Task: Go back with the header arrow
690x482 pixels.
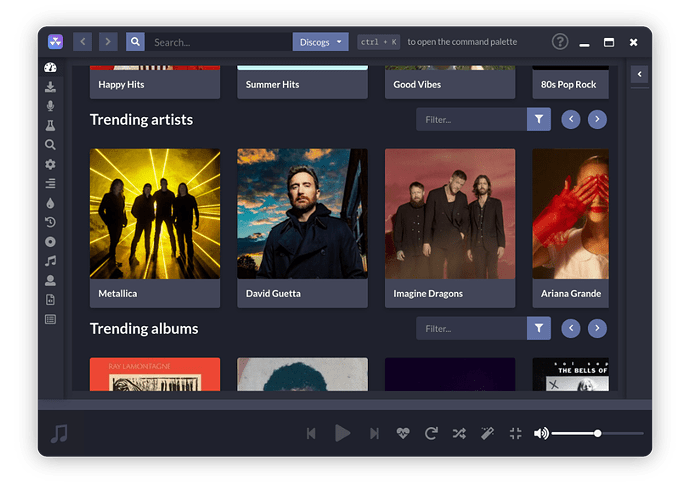Action: coord(83,42)
